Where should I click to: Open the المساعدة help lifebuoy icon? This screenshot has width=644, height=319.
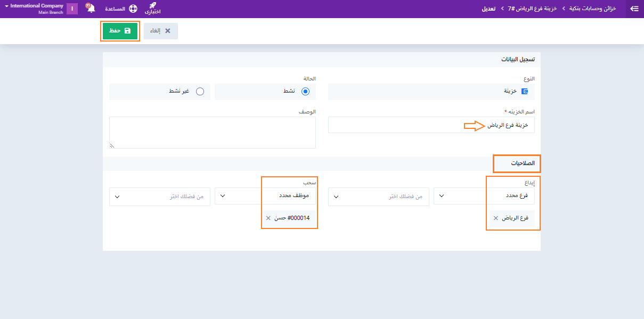(133, 9)
